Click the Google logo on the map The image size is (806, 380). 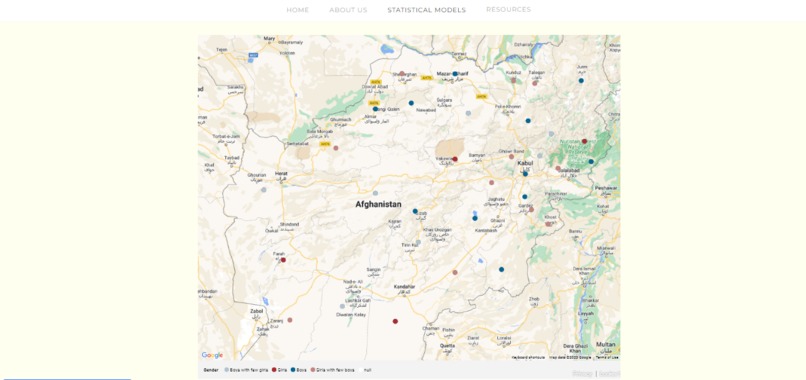tap(212, 355)
